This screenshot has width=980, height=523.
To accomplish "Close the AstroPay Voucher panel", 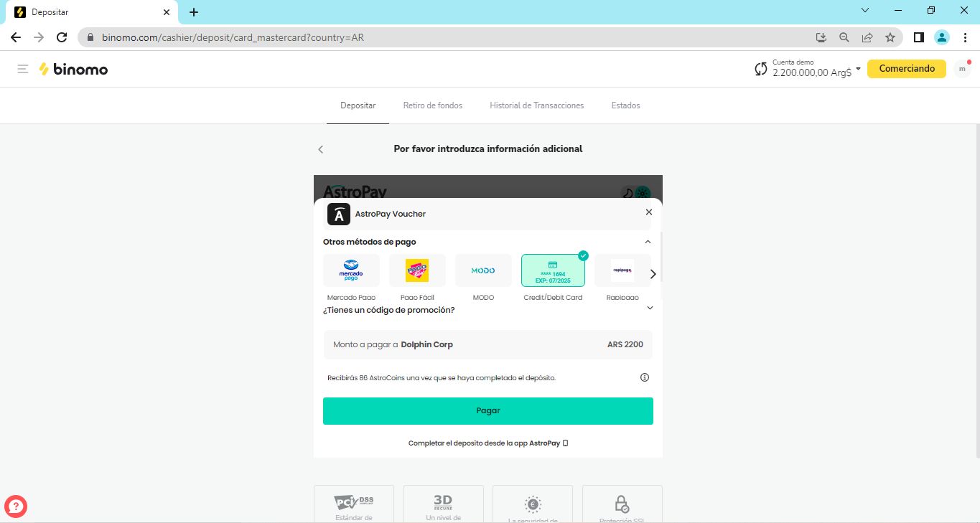I will 649,212.
